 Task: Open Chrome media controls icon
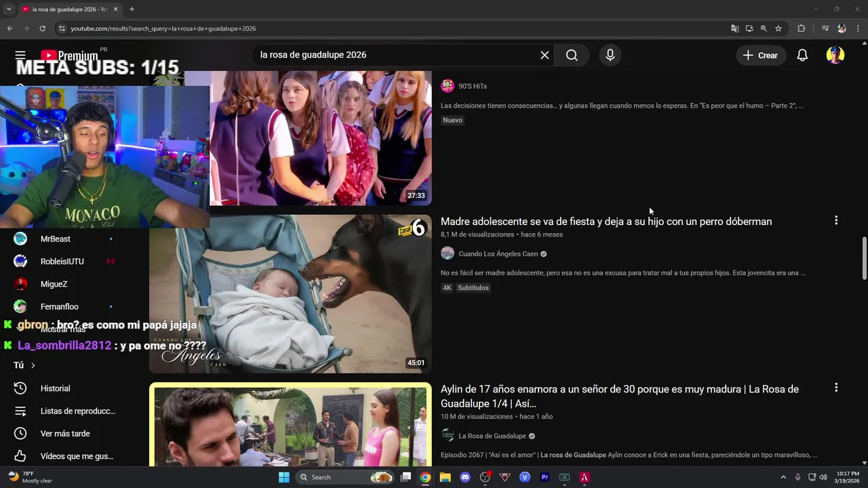click(825, 28)
